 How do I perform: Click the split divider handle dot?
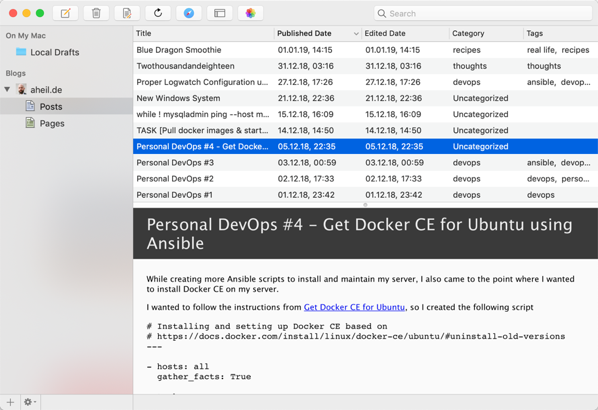click(x=365, y=205)
